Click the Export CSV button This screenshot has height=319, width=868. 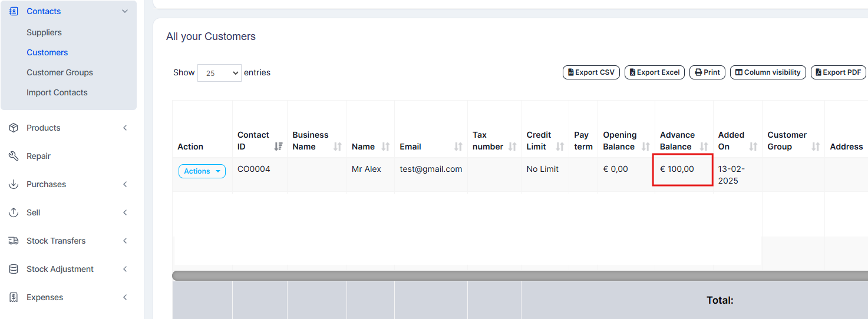click(x=591, y=72)
